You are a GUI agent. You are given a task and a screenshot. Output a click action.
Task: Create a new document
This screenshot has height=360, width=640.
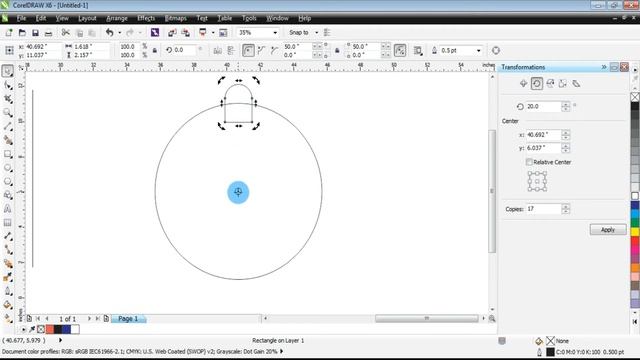(9, 33)
